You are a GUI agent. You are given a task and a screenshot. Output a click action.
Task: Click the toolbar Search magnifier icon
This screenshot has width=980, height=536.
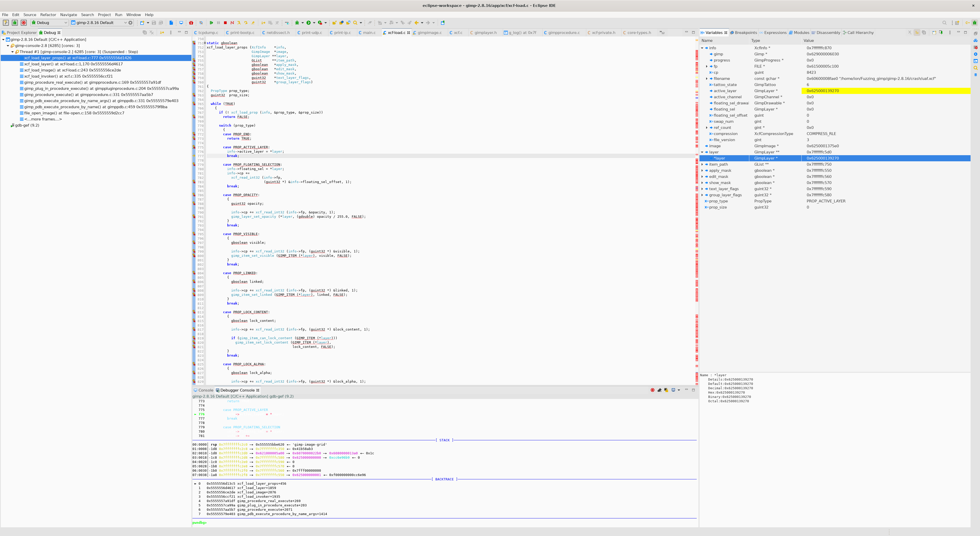pos(355,23)
